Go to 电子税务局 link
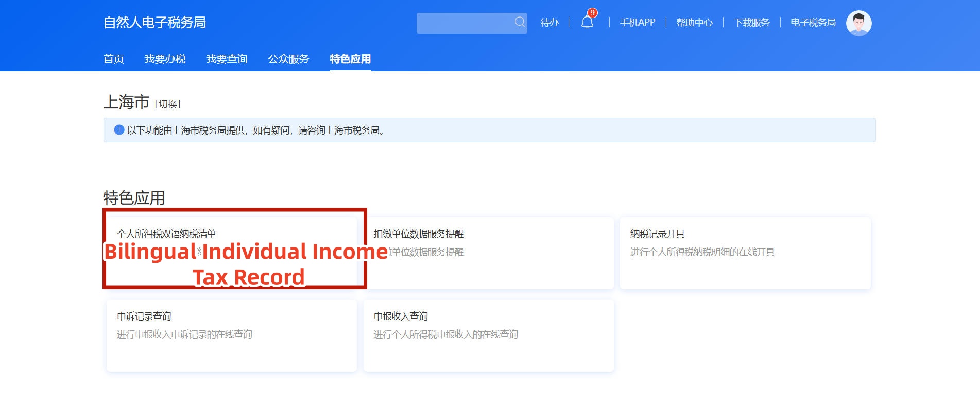Screen dimensions: 980x397 pos(813,23)
